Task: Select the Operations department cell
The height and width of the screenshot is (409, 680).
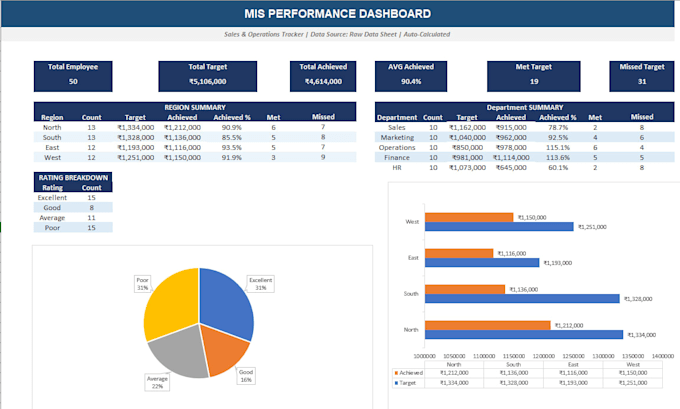Action: coord(397,147)
